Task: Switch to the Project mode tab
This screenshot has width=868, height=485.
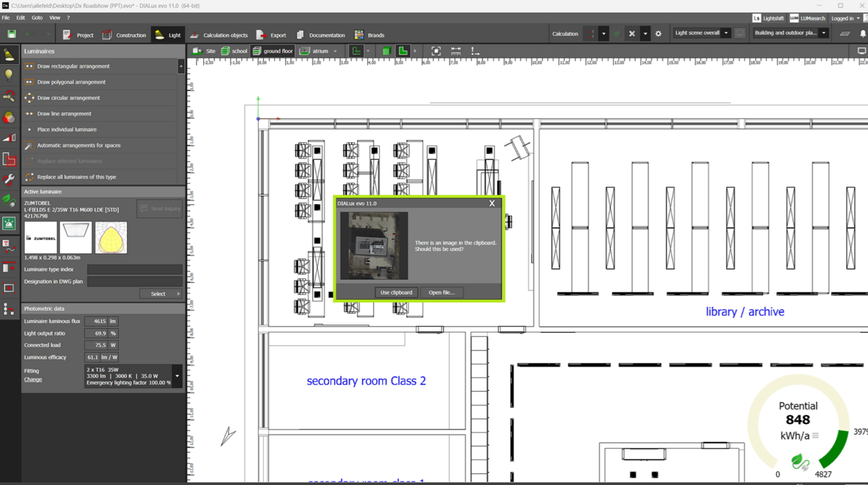Action: click(x=78, y=35)
